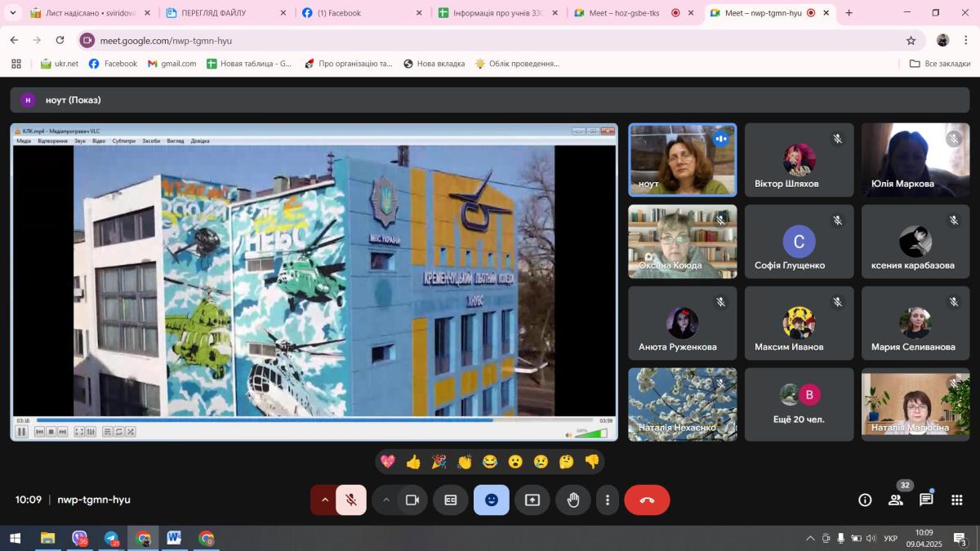Show the participants list
Image resolution: width=980 pixels, height=551 pixels.
895,500
